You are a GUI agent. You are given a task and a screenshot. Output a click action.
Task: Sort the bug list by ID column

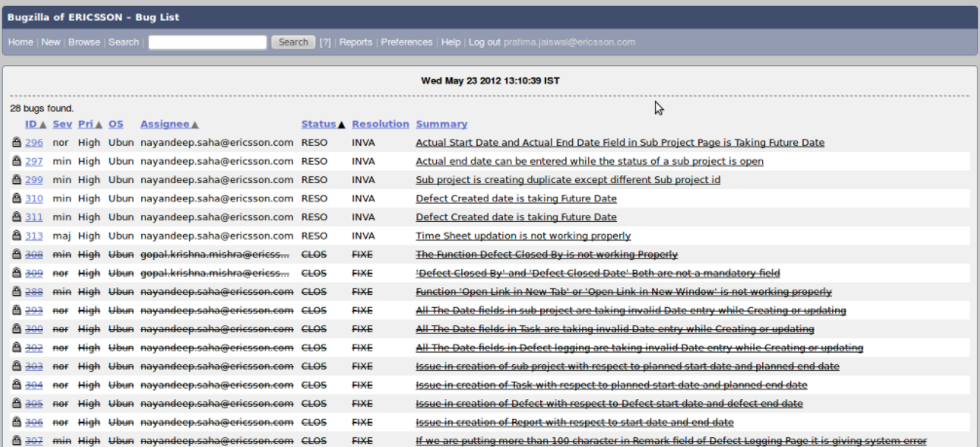[x=30, y=125]
